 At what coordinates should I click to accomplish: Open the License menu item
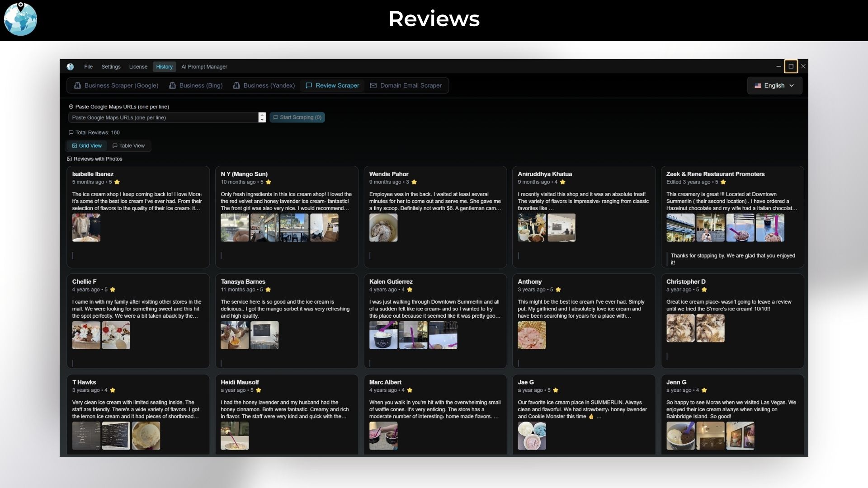click(x=138, y=67)
